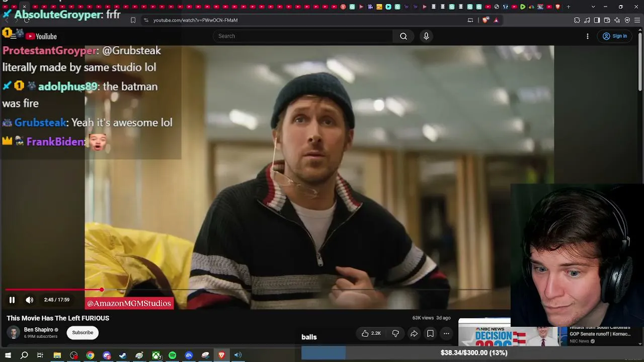Dislike the video with thumbs down

click(395, 333)
